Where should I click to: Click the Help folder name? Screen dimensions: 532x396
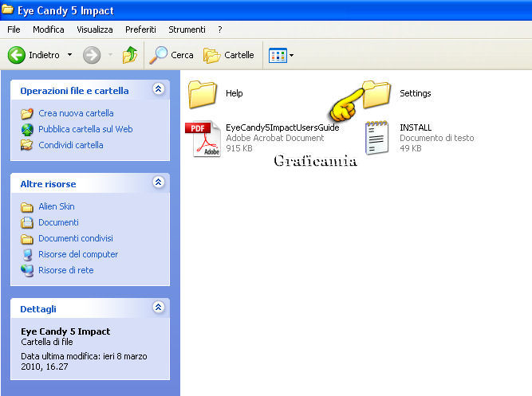pos(234,93)
